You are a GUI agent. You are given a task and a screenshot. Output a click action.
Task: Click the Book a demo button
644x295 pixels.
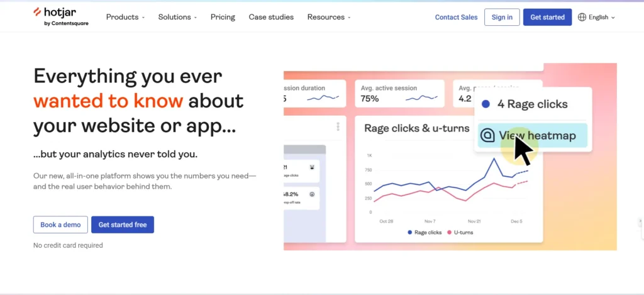pos(60,225)
